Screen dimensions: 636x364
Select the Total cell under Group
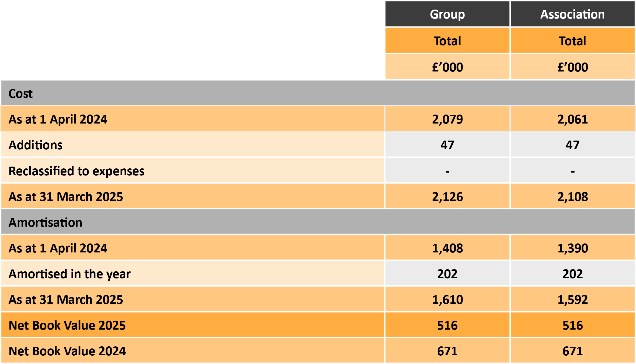(447, 41)
